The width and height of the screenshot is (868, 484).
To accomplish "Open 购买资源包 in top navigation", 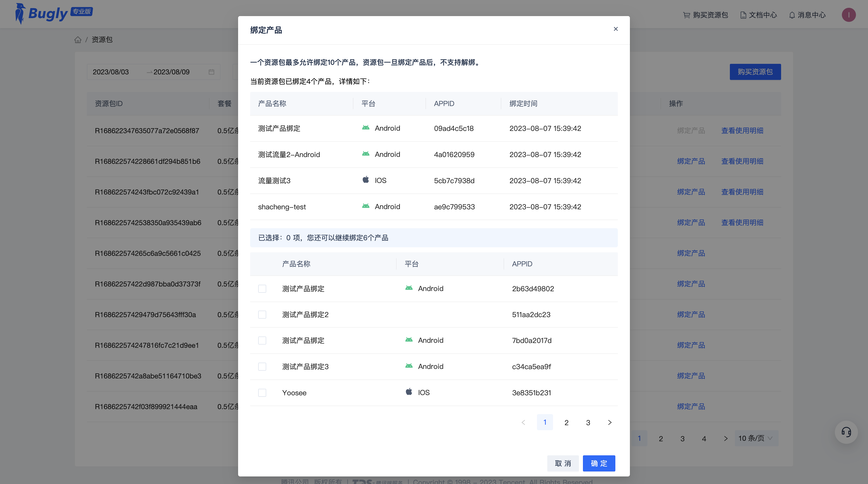I will pyautogui.click(x=705, y=15).
